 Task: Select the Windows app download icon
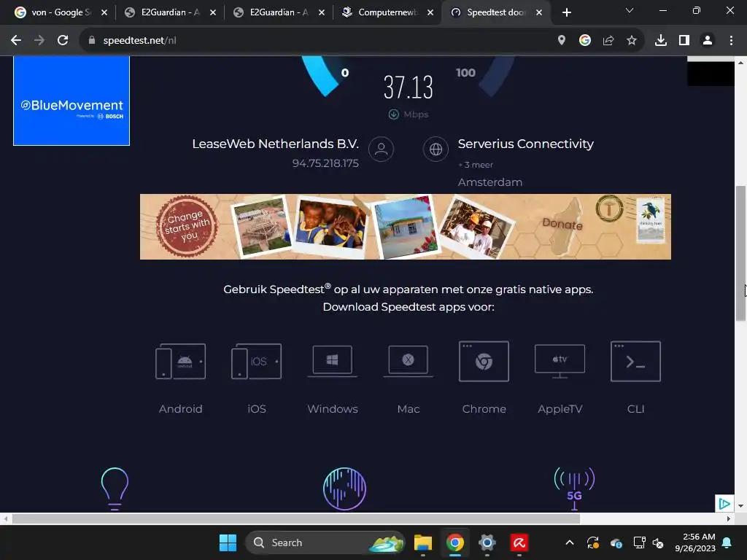pyautogui.click(x=333, y=361)
